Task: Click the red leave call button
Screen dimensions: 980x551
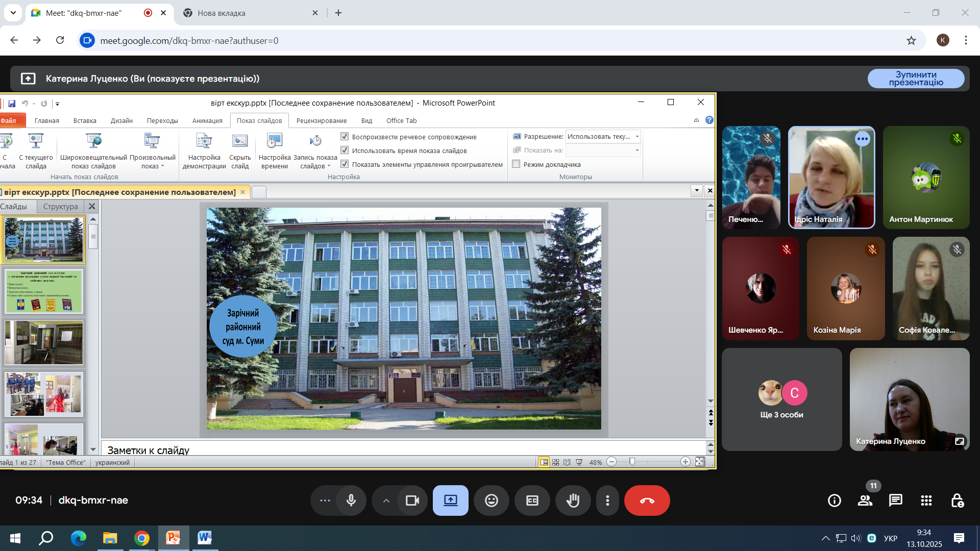Action: click(x=647, y=500)
